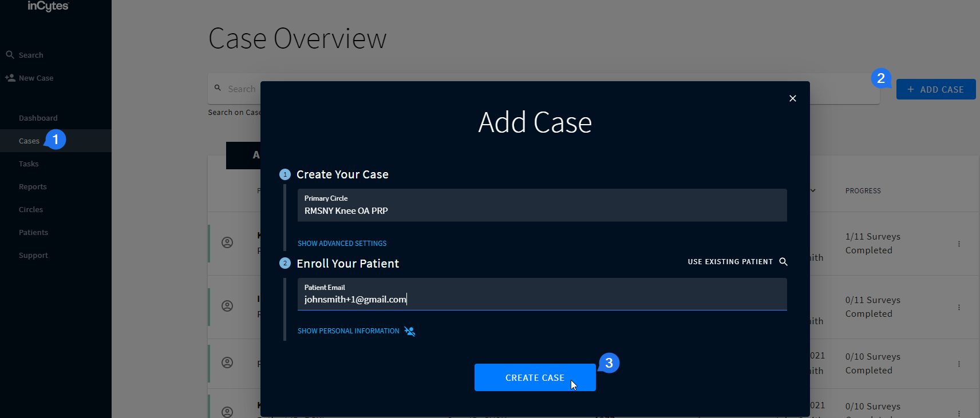Image resolution: width=980 pixels, height=418 pixels.
Task: Open Dashboard in the sidebar
Action: pyautogui.click(x=38, y=118)
